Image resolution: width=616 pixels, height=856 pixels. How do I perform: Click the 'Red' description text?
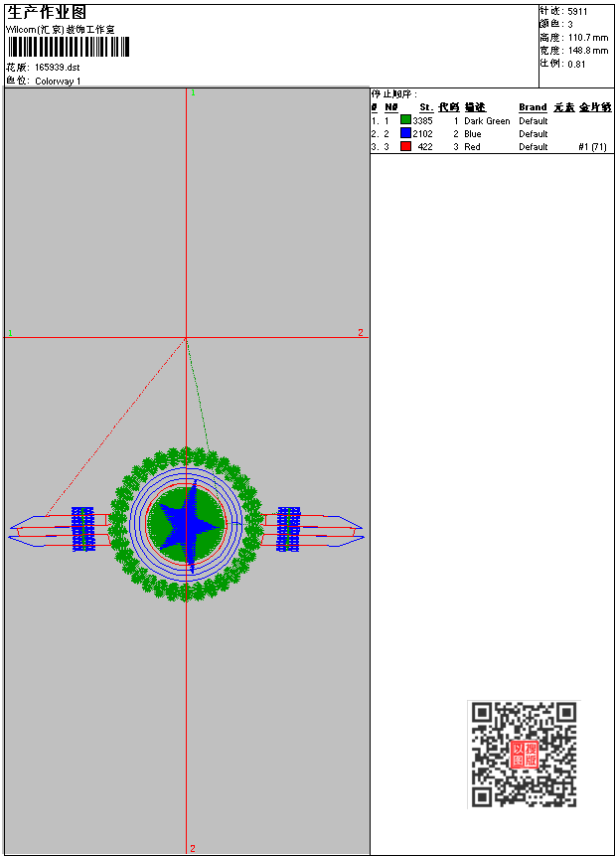pos(472,147)
